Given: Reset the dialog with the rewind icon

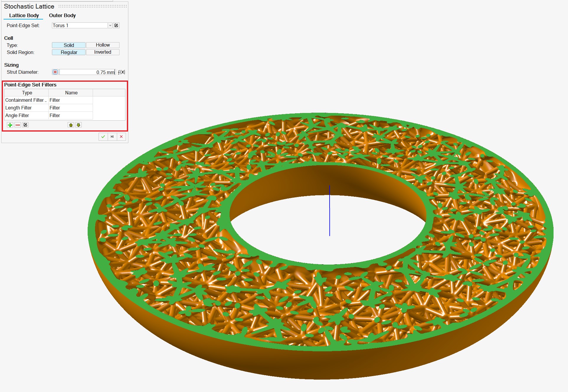Looking at the screenshot, I should click(112, 137).
